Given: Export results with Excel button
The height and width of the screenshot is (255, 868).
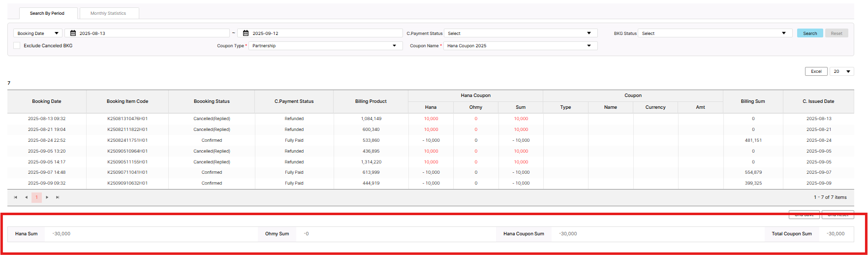Looking at the screenshot, I should point(816,71).
